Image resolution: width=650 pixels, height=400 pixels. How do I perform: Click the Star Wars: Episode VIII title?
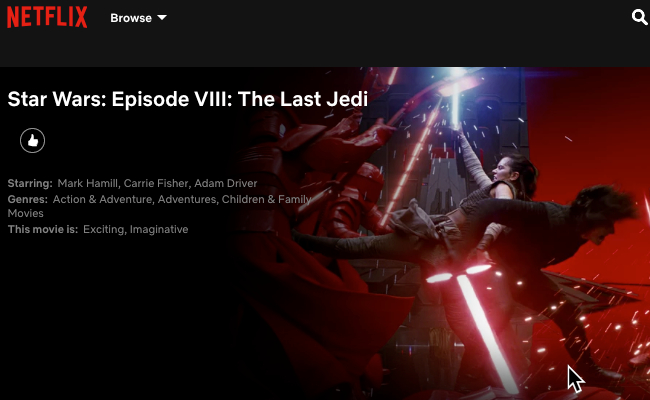pyautogui.click(x=188, y=99)
